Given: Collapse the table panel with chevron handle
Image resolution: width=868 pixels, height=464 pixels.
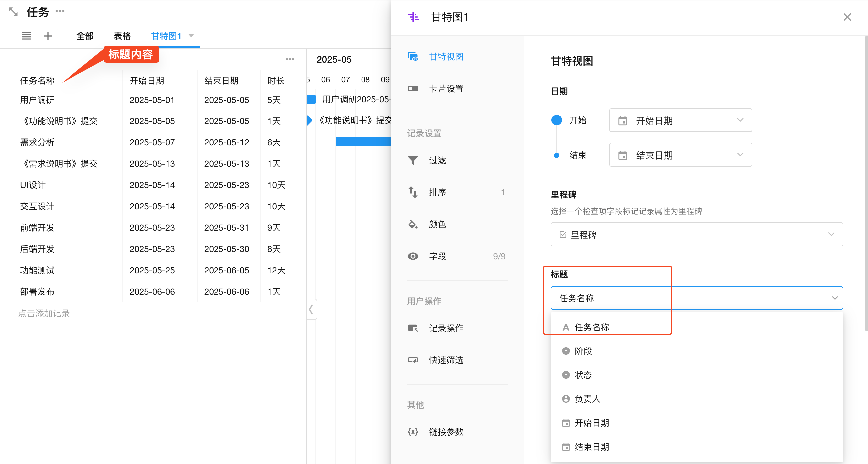Looking at the screenshot, I should pyautogui.click(x=311, y=309).
